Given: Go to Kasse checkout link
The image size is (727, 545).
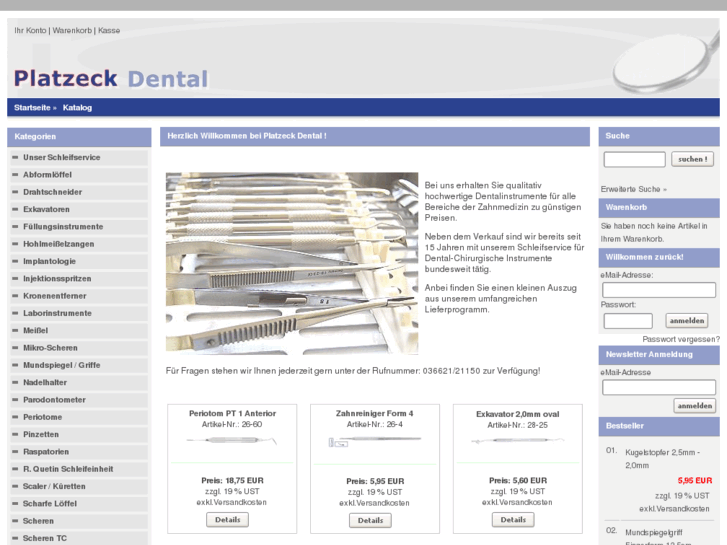Looking at the screenshot, I should (x=109, y=31).
